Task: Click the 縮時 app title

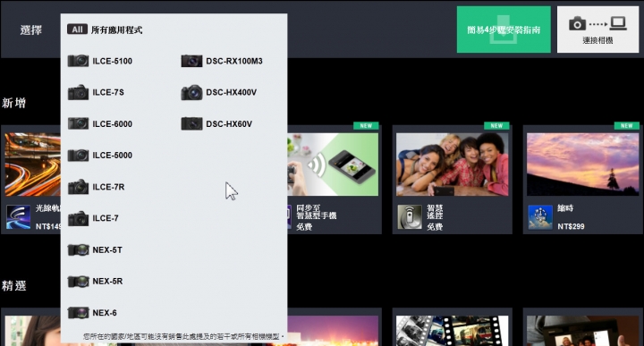Action: click(565, 208)
